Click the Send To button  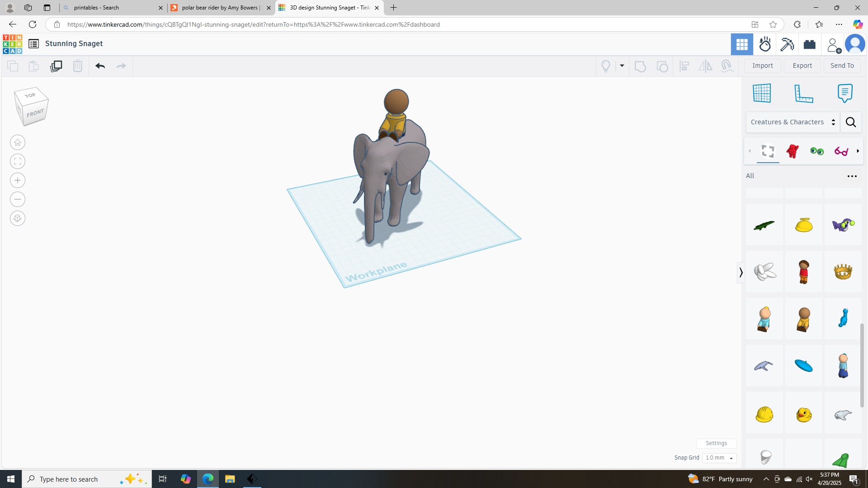click(x=842, y=66)
